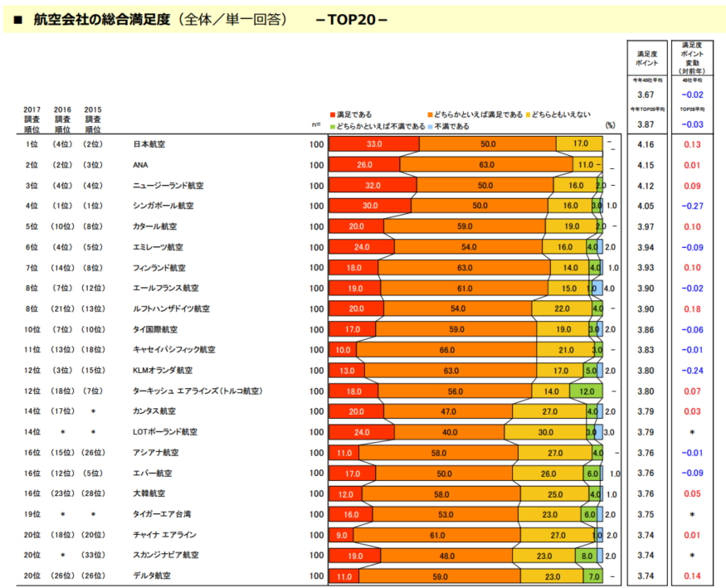This screenshot has height=588, width=726.
Task: Click the −0.27 point change value
Action: point(692,207)
